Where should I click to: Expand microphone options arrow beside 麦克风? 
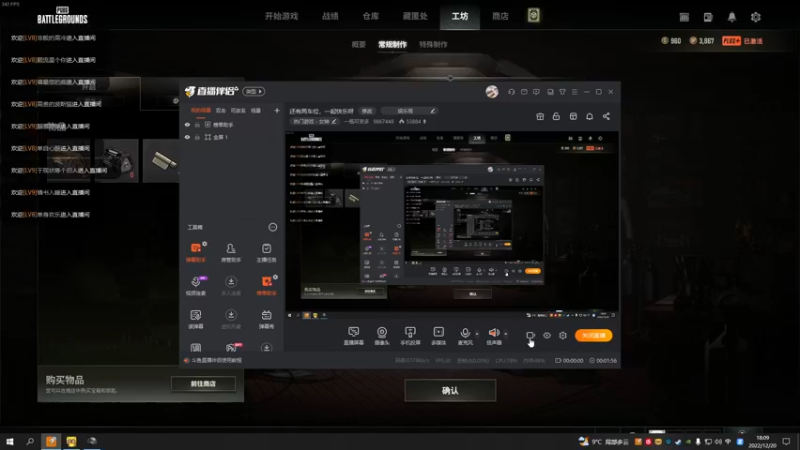pyautogui.click(x=477, y=334)
